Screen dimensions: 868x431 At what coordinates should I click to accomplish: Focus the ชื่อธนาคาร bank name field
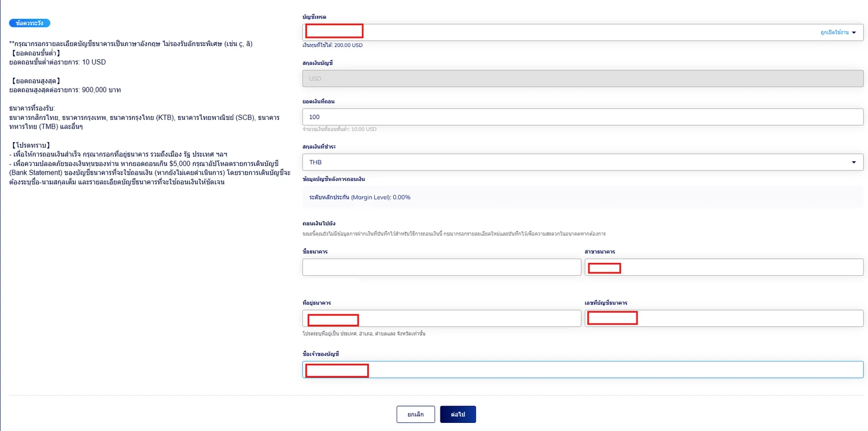coord(442,267)
